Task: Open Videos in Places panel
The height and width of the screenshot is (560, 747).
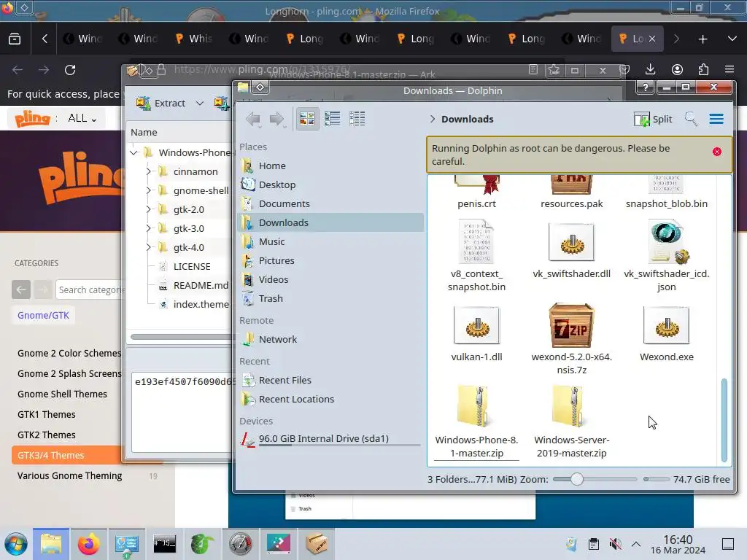Action: click(x=330, y=279)
